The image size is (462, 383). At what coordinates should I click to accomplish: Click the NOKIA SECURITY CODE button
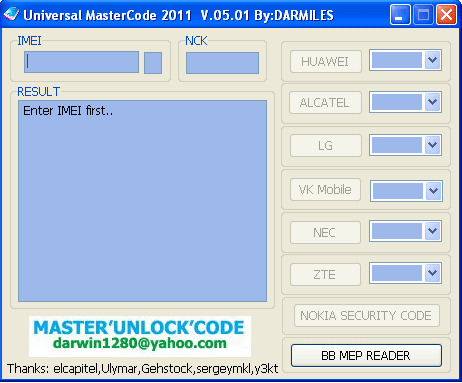point(366,315)
